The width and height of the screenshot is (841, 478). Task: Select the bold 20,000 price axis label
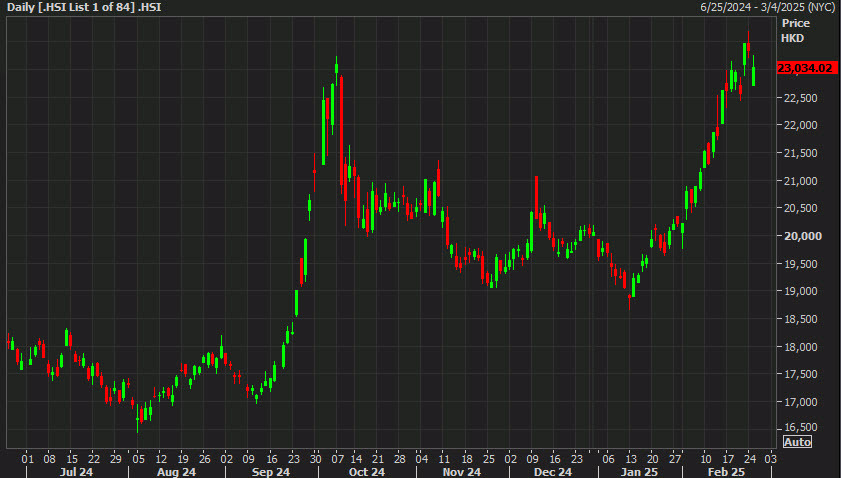click(x=802, y=236)
